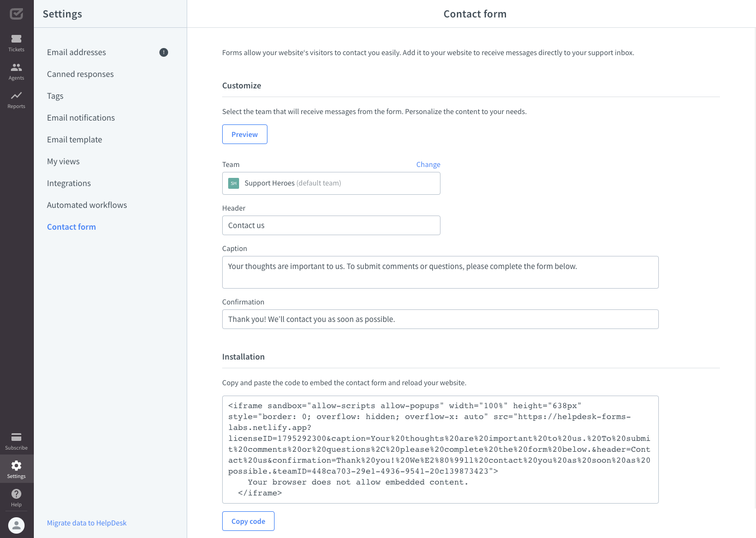Open the Email template settings
Viewport: 756px width, 538px height.
pos(74,139)
